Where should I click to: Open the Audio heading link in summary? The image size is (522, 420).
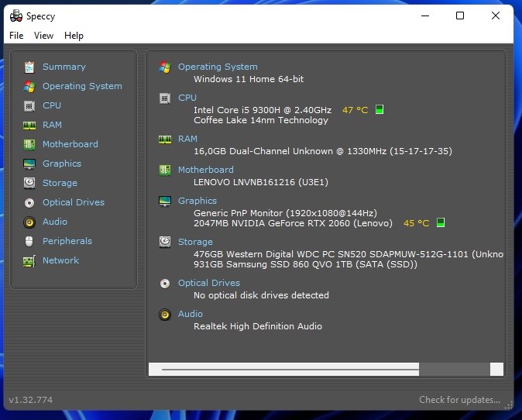pos(191,314)
